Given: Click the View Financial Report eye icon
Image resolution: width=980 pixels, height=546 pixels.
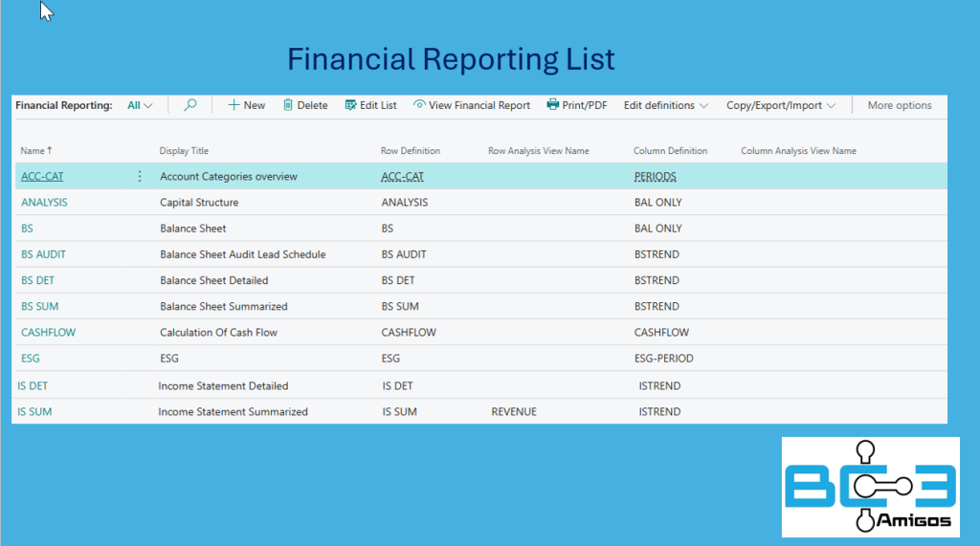Looking at the screenshot, I should coord(419,105).
